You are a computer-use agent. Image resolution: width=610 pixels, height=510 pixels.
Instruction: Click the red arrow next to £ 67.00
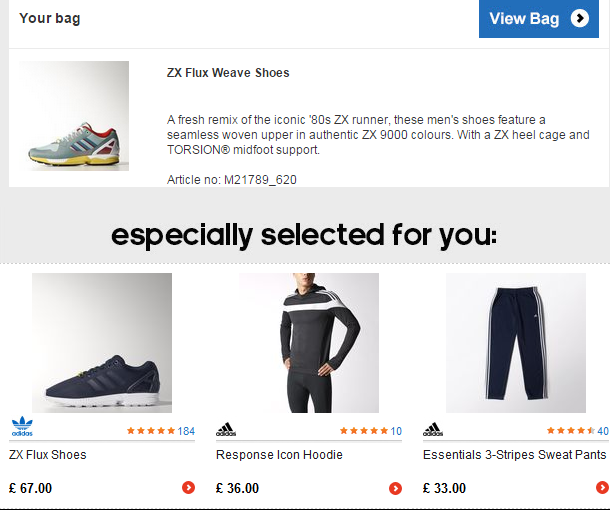click(x=188, y=487)
